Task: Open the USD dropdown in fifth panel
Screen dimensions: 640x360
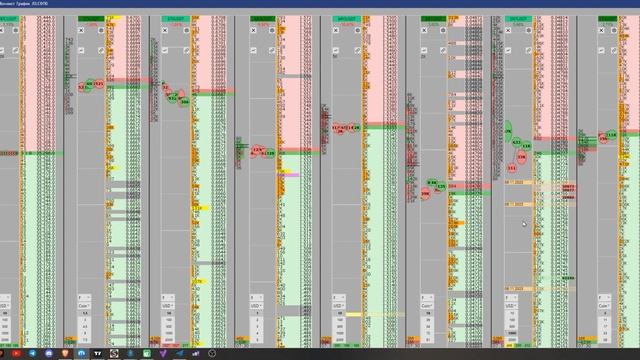Action: [339, 306]
